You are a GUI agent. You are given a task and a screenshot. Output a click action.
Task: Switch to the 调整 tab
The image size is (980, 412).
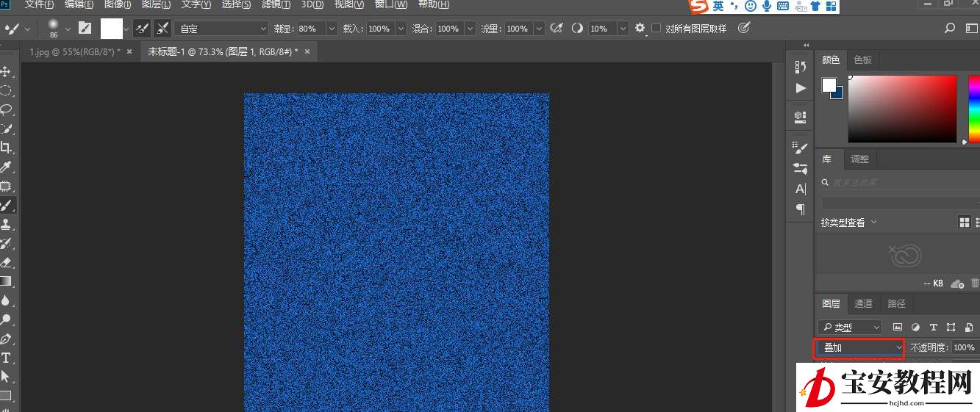(x=859, y=159)
